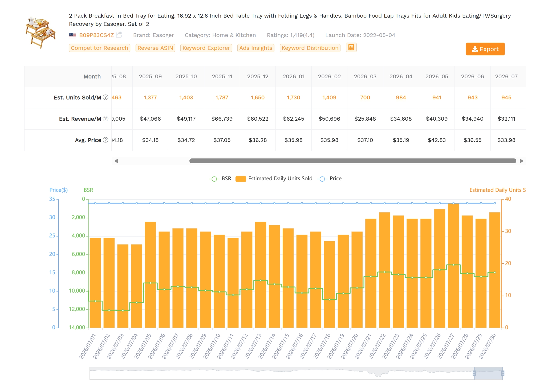This screenshot has height=392, width=552.
Task: Toggle the BSR series in the legend
Action: (220, 179)
